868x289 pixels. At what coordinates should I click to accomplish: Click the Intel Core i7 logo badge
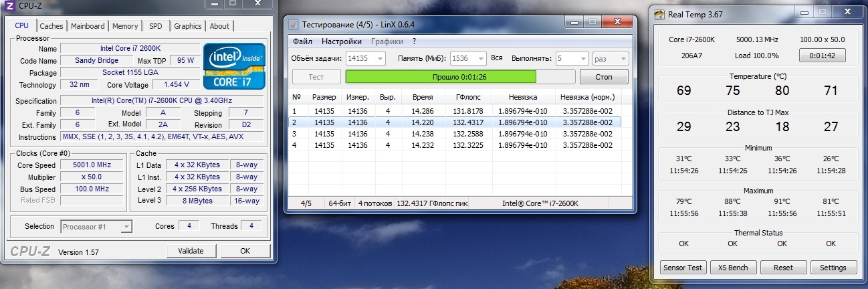click(x=235, y=66)
